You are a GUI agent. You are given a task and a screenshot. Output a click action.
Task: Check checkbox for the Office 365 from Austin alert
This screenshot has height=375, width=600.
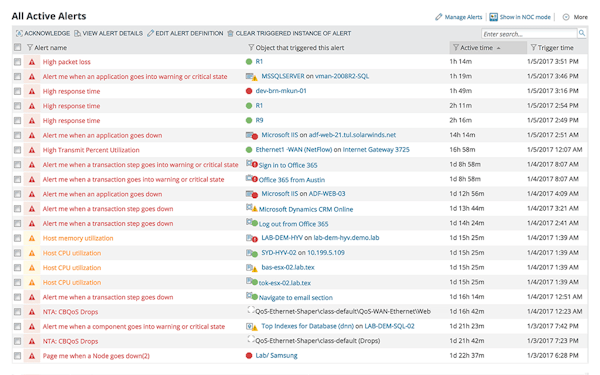[x=18, y=179]
